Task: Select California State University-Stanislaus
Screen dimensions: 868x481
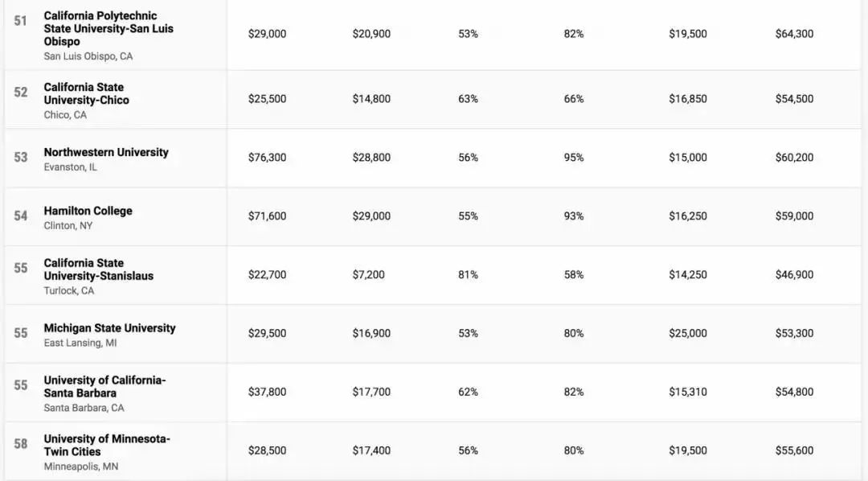Action: [x=98, y=269]
